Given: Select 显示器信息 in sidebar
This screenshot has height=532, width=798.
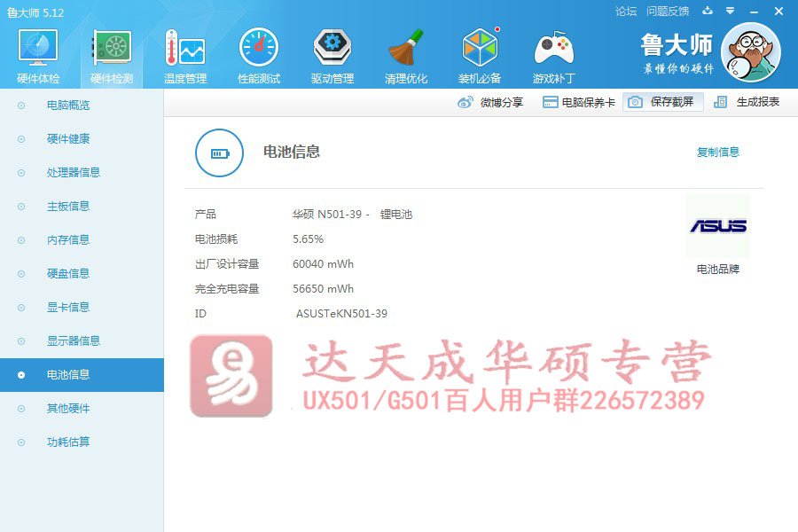Looking at the screenshot, I should click(82, 340).
